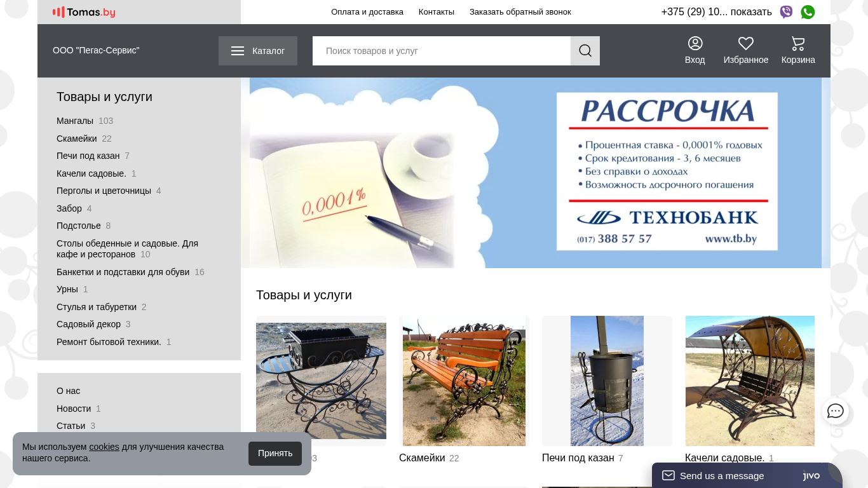The width and height of the screenshot is (868, 488).
Task: Open the Печи под казан thumbnail
Action: [607, 381]
